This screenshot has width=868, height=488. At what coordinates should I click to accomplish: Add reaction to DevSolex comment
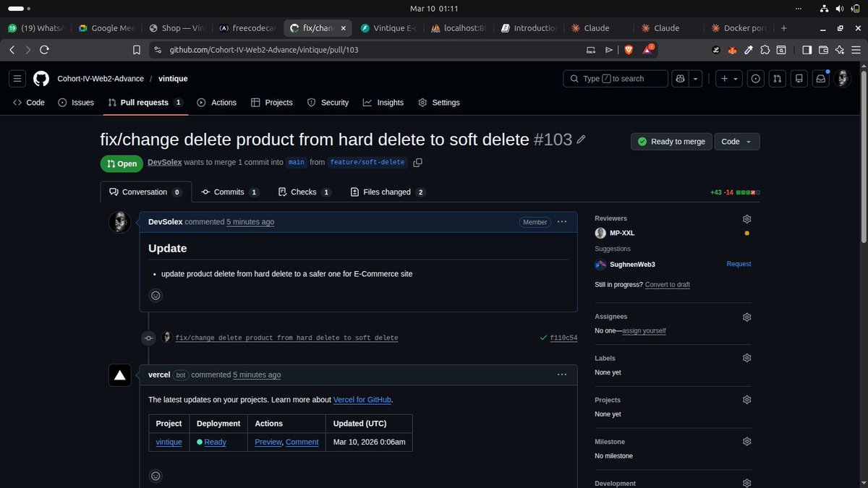pyautogui.click(x=156, y=295)
